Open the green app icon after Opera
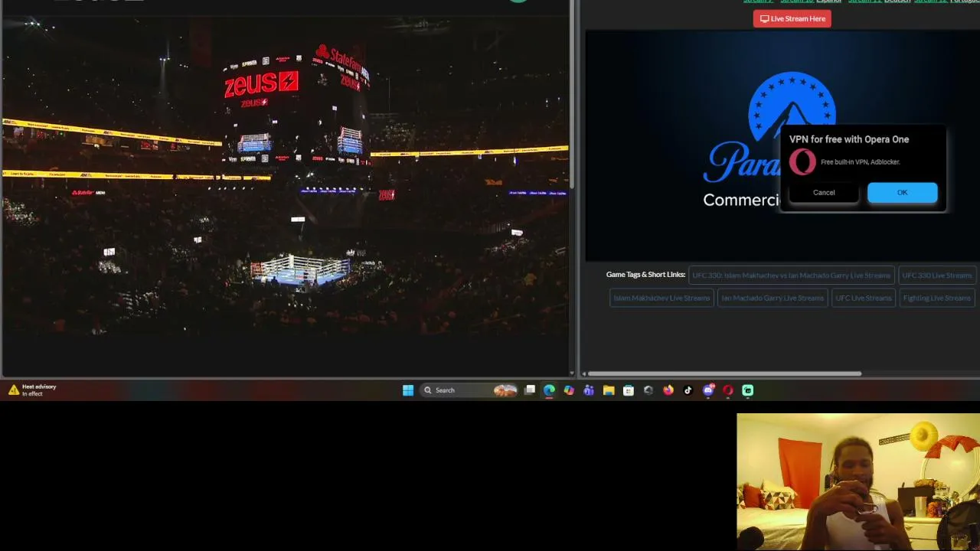Image resolution: width=980 pixels, height=551 pixels. (748, 390)
